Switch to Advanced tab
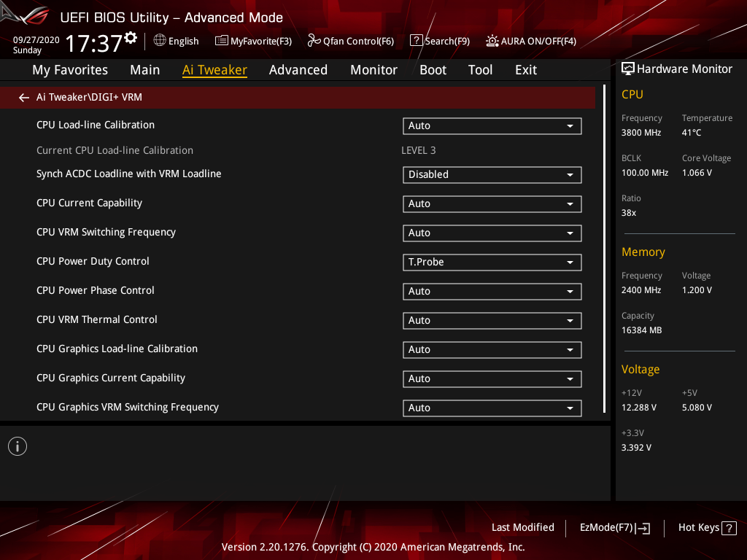The image size is (747, 560). pos(298,70)
